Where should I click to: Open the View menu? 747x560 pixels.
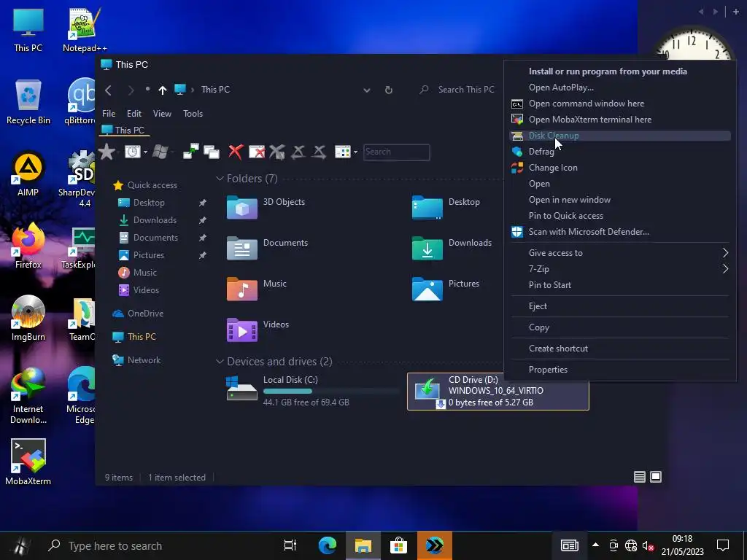(x=162, y=114)
